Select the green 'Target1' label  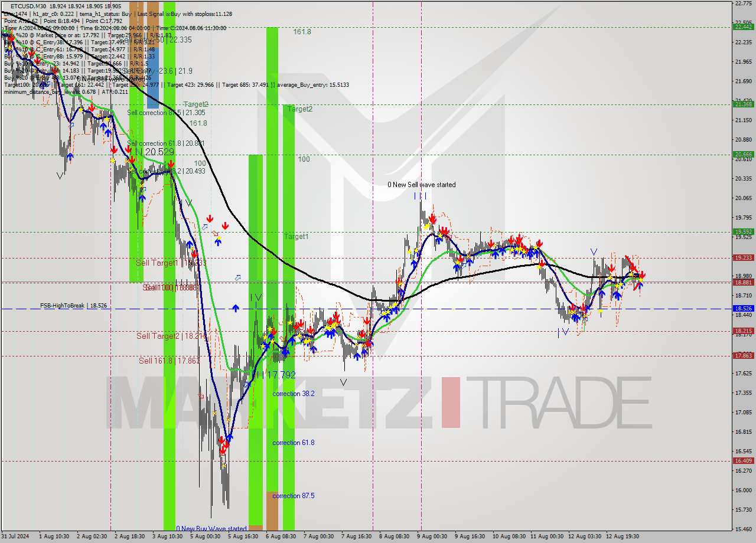click(296, 237)
